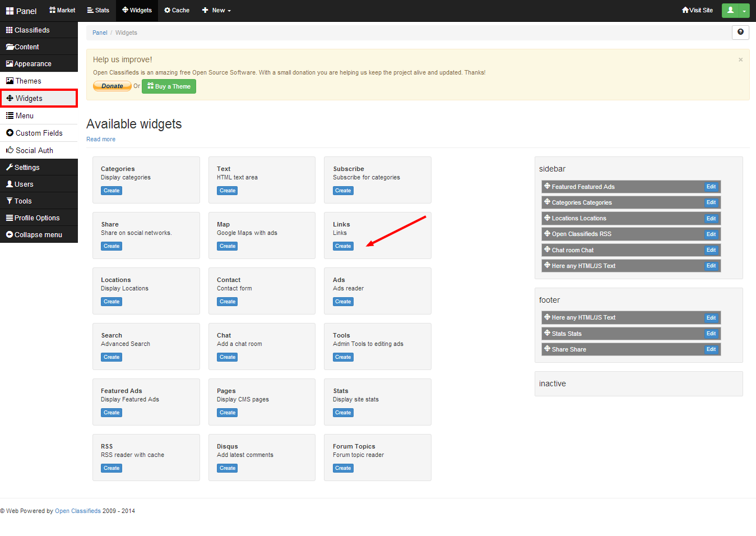The height and width of the screenshot is (536, 756).
Task: Click the Panel breadcrumb link
Action: [100, 33]
